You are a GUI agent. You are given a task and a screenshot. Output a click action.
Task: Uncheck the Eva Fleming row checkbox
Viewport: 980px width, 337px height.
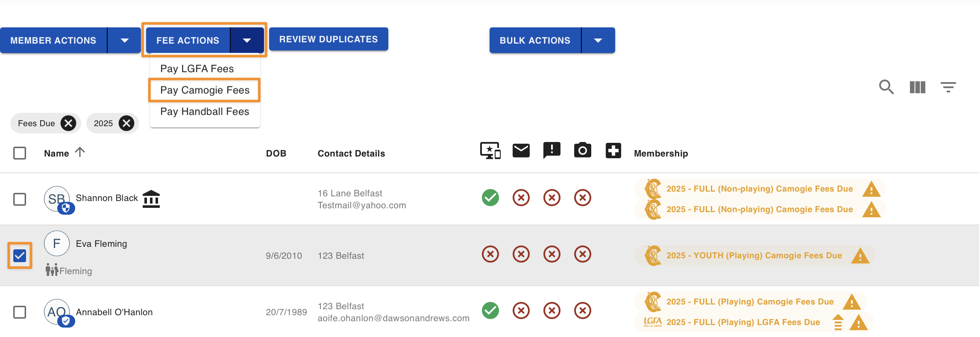pyautogui.click(x=20, y=256)
